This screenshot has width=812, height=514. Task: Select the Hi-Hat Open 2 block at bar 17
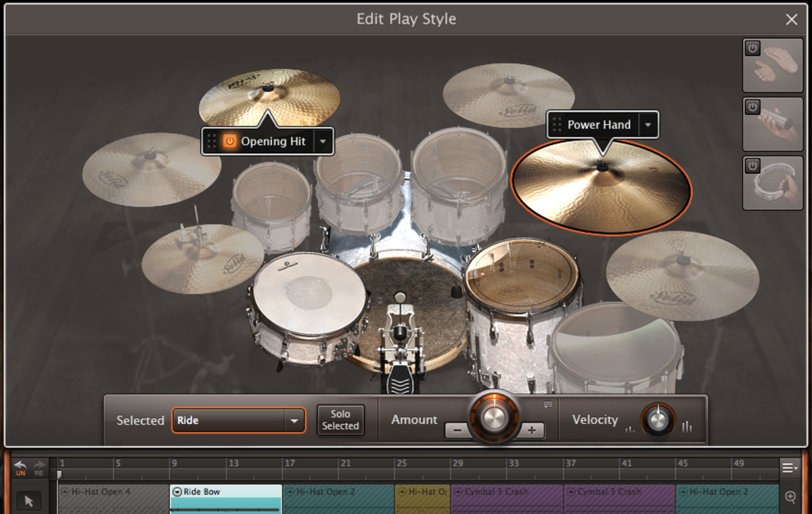coord(338,499)
